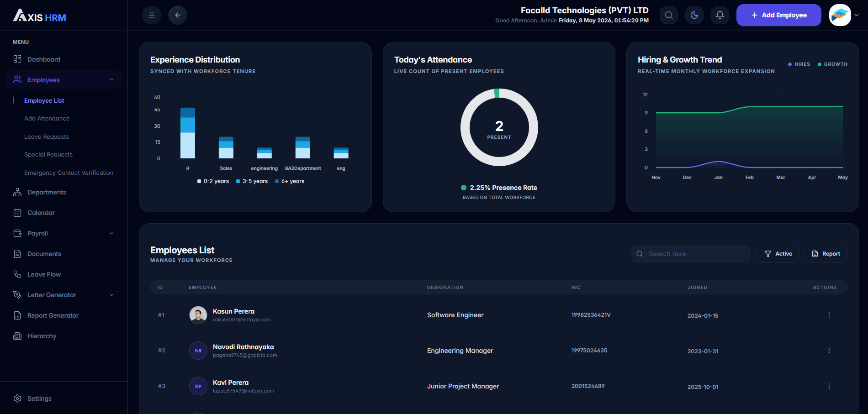868x414 pixels.
Task: Click the Employees people icon
Action: pyautogui.click(x=17, y=79)
